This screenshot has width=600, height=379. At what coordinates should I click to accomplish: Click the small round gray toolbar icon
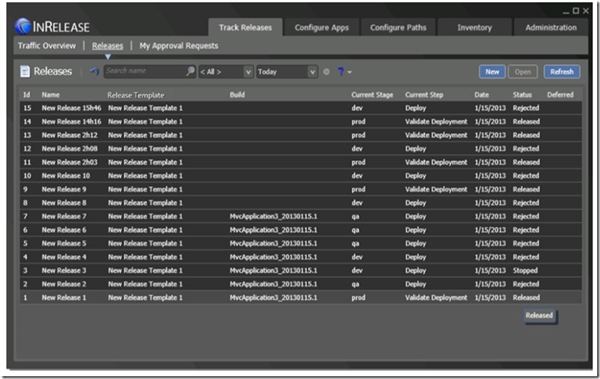point(326,72)
